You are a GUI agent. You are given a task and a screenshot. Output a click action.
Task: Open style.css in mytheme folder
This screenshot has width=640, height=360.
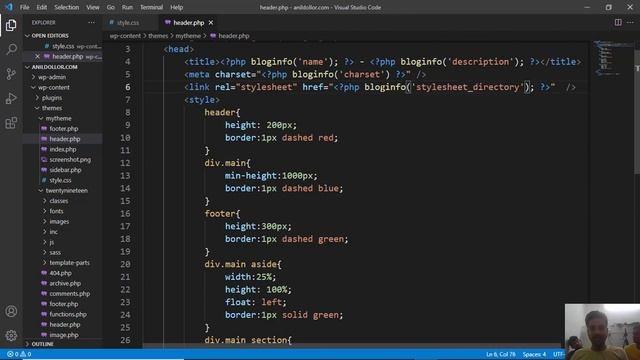tap(60, 180)
